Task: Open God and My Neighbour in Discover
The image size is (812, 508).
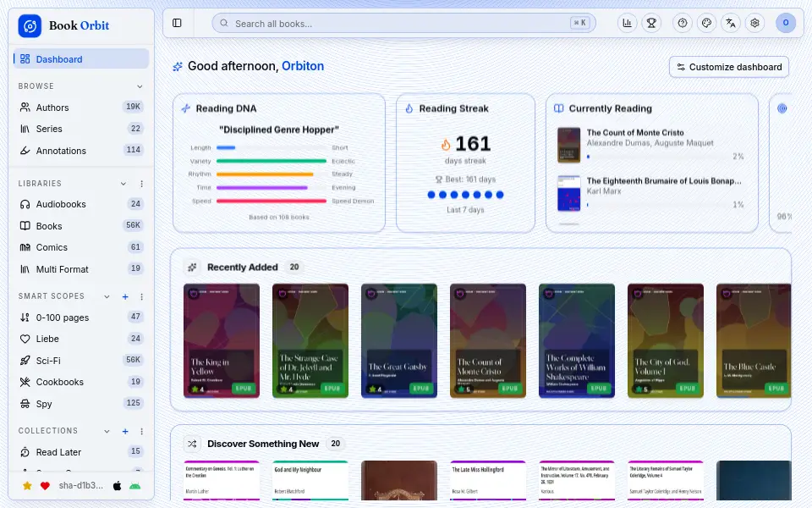Action: [310, 481]
